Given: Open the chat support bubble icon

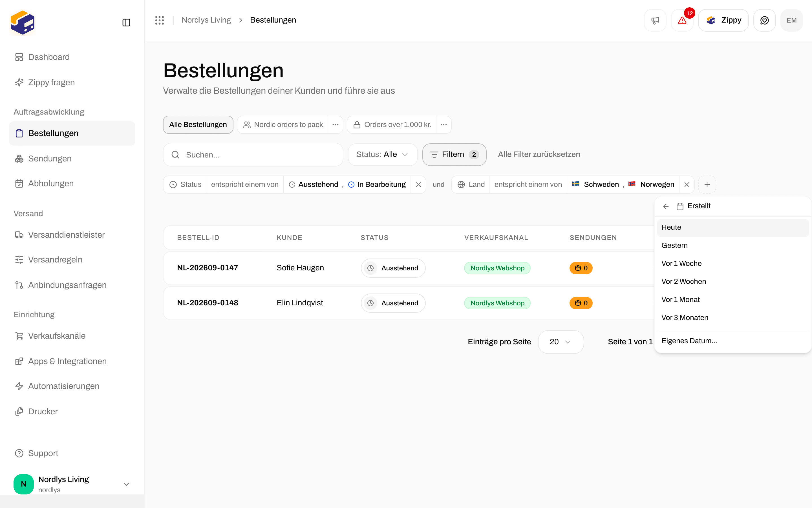Looking at the screenshot, I should [x=764, y=20].
